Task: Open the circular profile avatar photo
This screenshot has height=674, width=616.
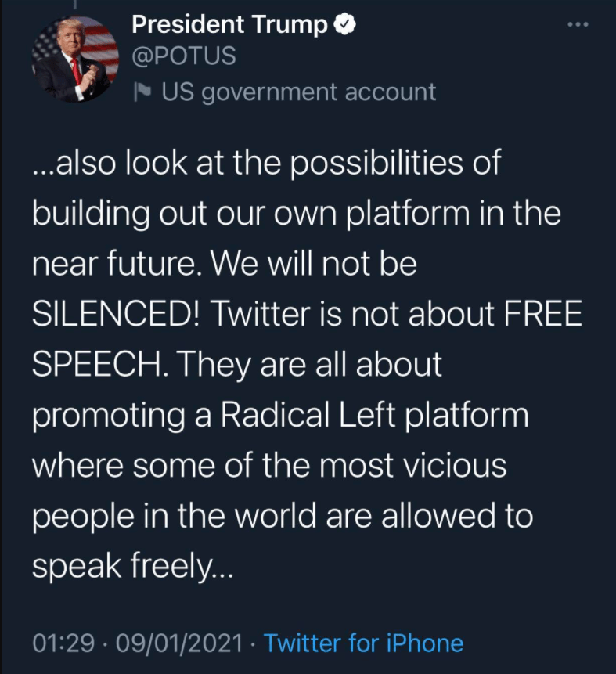Action: (75, 59)
